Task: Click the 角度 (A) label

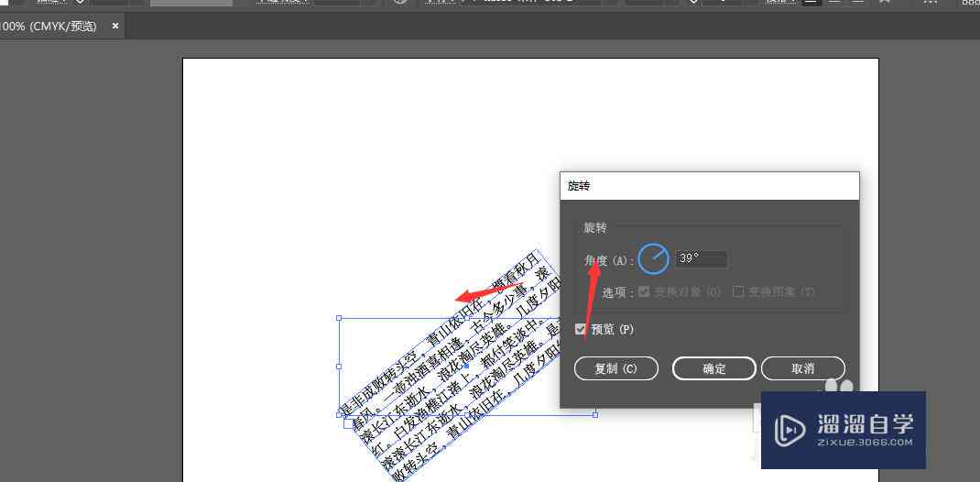Action: point(609,259)
